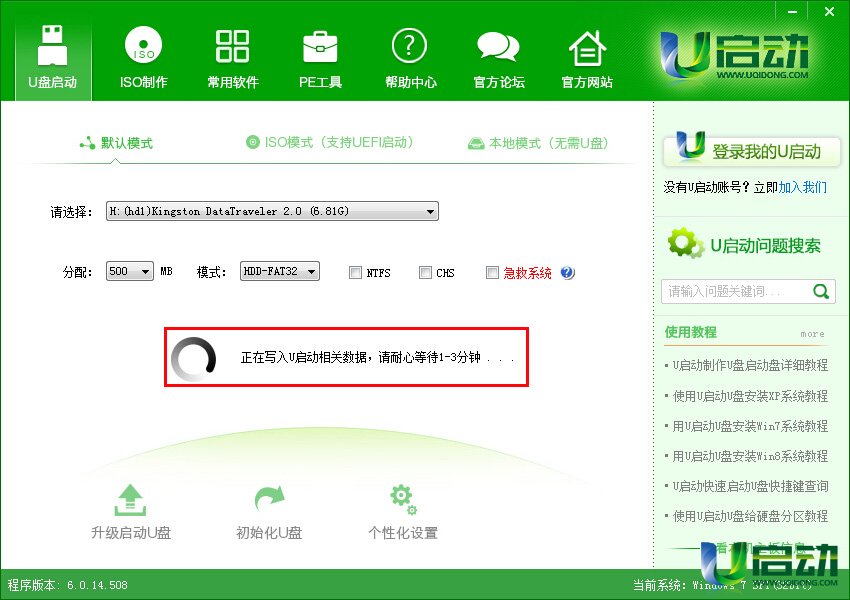Switch to 默认模式 tab
The image size is (850, 600).
coord(116,143)
